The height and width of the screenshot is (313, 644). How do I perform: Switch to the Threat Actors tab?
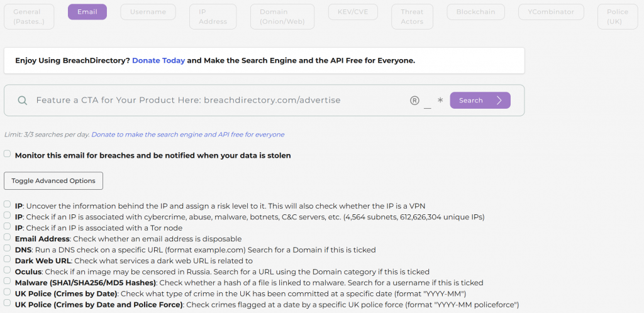(412, 17)
